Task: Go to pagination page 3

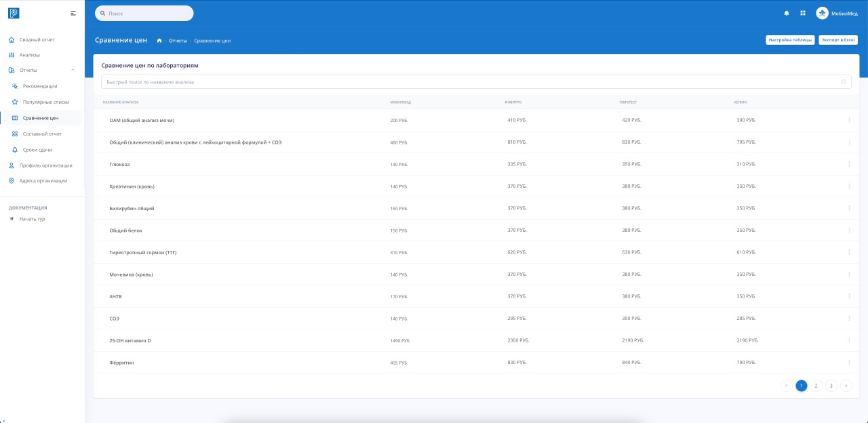Action: 831,386
